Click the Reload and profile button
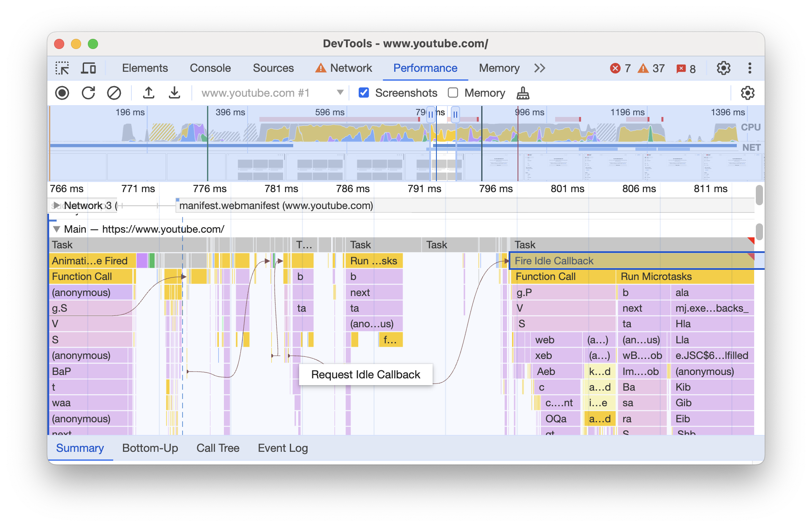The image size is (812, 527). [88, 92]
